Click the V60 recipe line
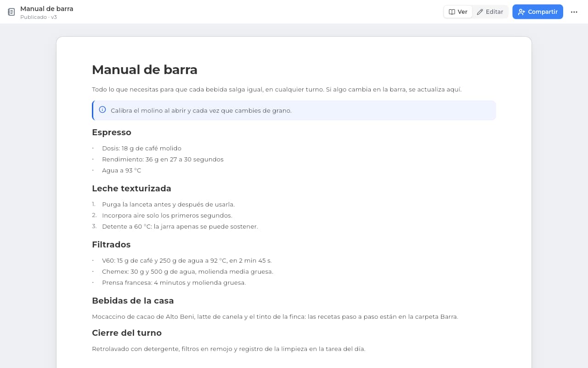This screenshot has width=588, height=368. point(187,260)
